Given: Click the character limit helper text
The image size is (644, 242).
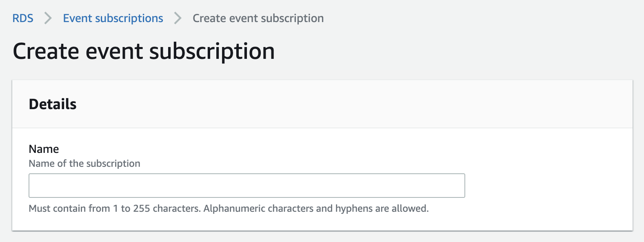Looking at the screenshot, I should point(228,208).
